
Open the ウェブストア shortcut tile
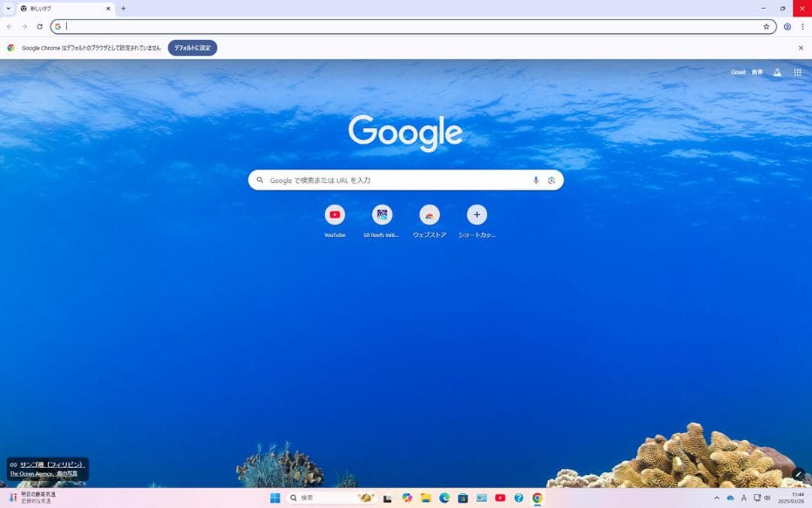(x=429, y=215)
